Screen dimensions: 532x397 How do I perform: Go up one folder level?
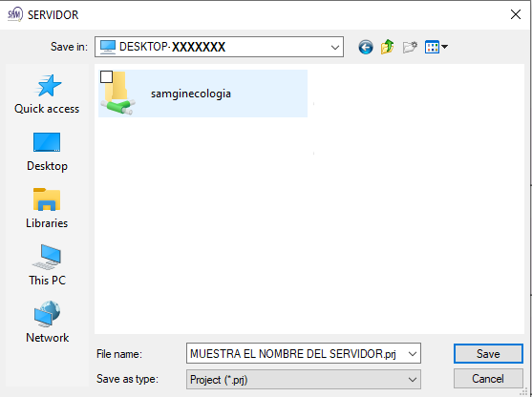pyautogui.click(x=387, y=47)
